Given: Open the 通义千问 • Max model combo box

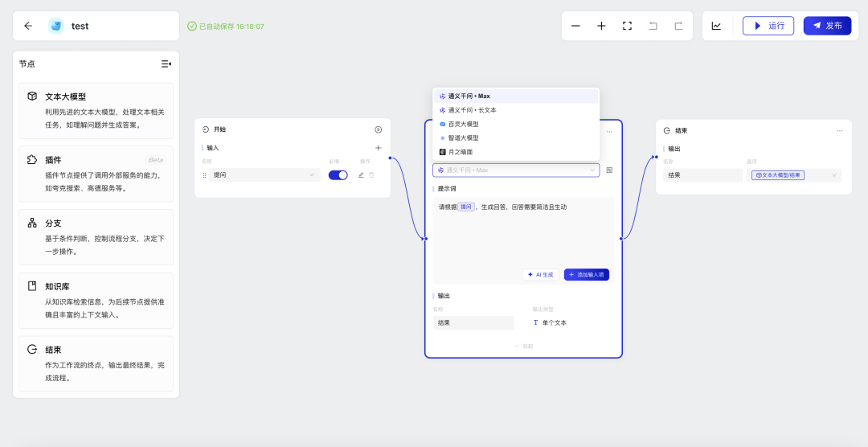Looking at the screenshot, I should (516, 170).
